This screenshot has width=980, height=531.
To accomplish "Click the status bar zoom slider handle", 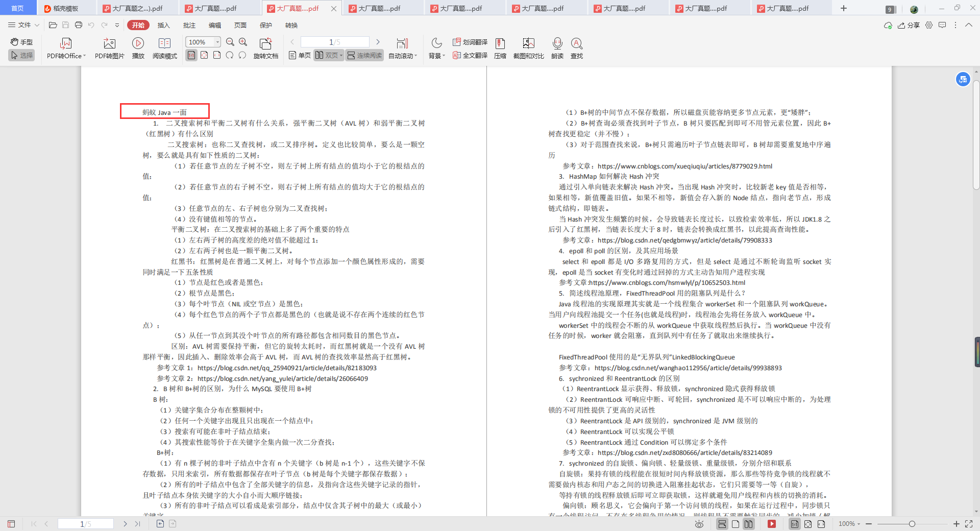I will tap(912, 524).
